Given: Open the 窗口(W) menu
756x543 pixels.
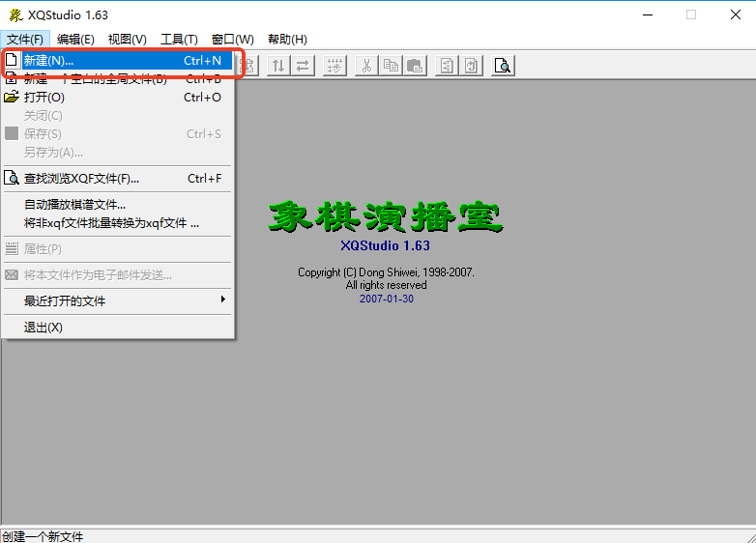Looking at the screenshot, I should pyautogui.click(x=232, y=40).
